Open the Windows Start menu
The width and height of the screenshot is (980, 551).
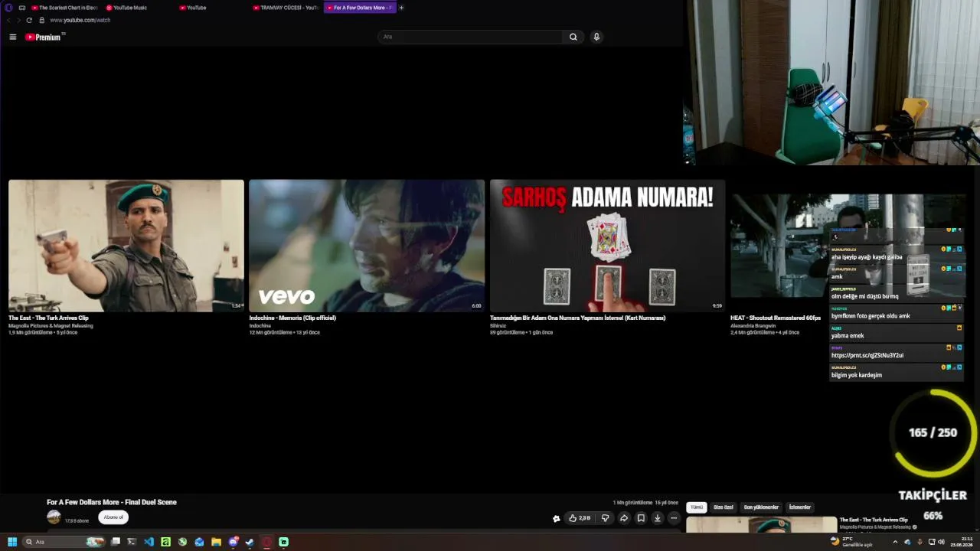(x=12, y=542)
